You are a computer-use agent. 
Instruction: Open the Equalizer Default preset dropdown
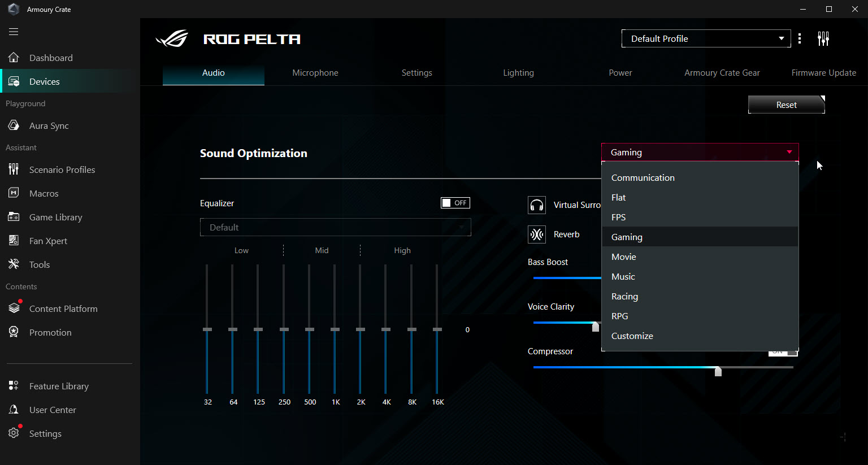click(x=336, y=227)
